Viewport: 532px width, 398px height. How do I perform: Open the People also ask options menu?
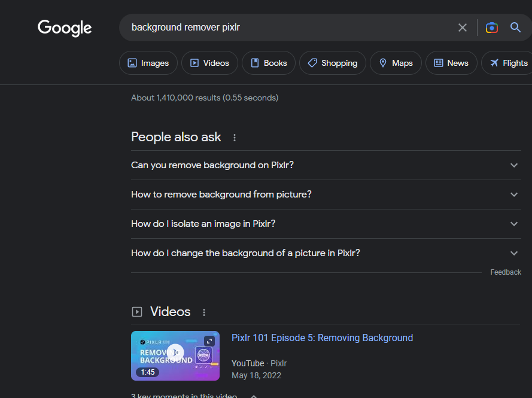coord(235,137)
